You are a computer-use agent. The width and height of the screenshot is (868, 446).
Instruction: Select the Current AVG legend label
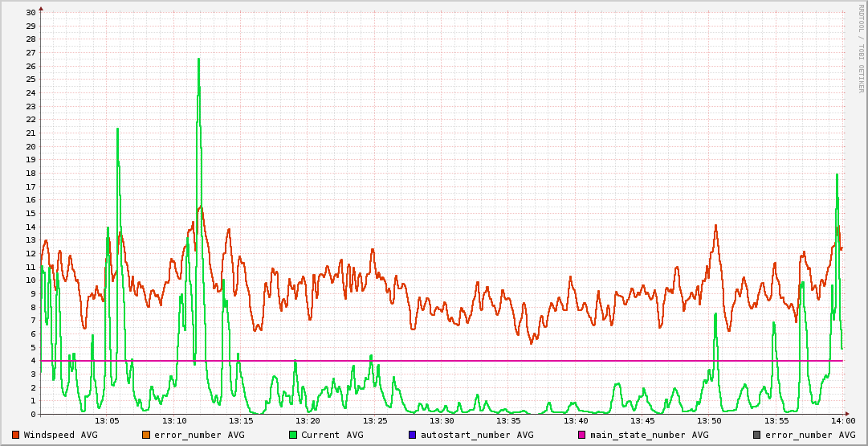(x=332, y=435)
